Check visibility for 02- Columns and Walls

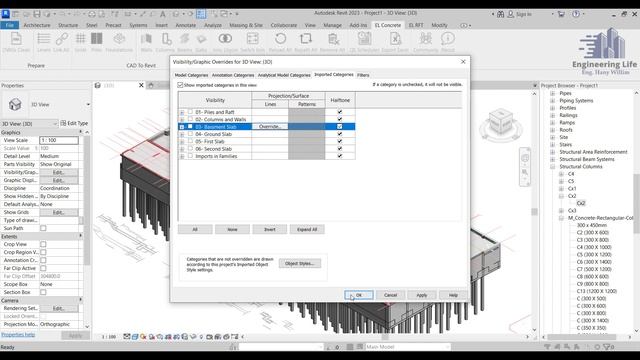click(x=190, y=119)
